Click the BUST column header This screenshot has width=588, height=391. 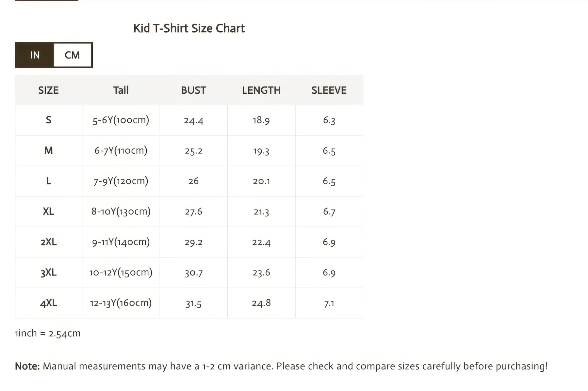193,90
